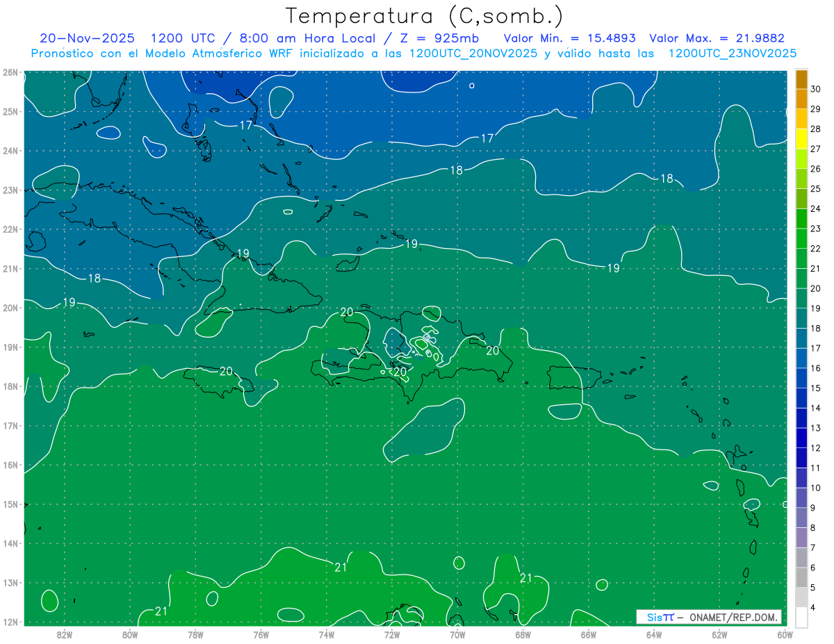The width and height of the screenshot is (834, 644).
Task: Click color scale label '9'
Action: coord(813,508)
